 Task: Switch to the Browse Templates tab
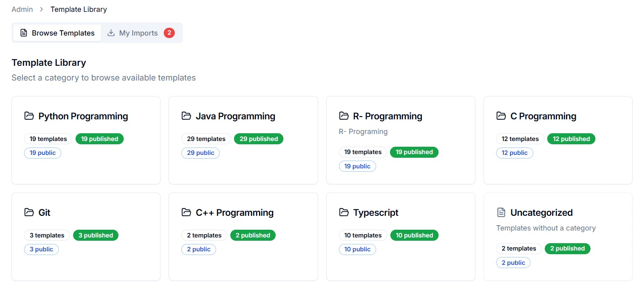point(57,33)
